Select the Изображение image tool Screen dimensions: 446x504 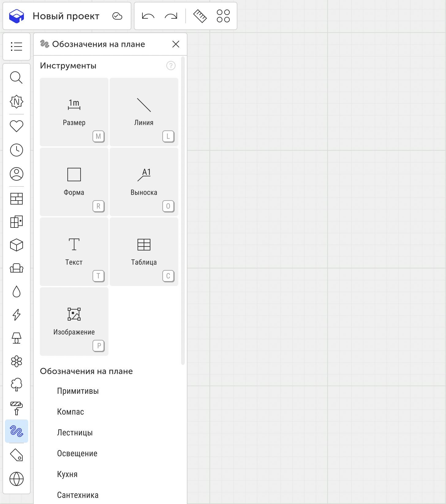point(74,322)
